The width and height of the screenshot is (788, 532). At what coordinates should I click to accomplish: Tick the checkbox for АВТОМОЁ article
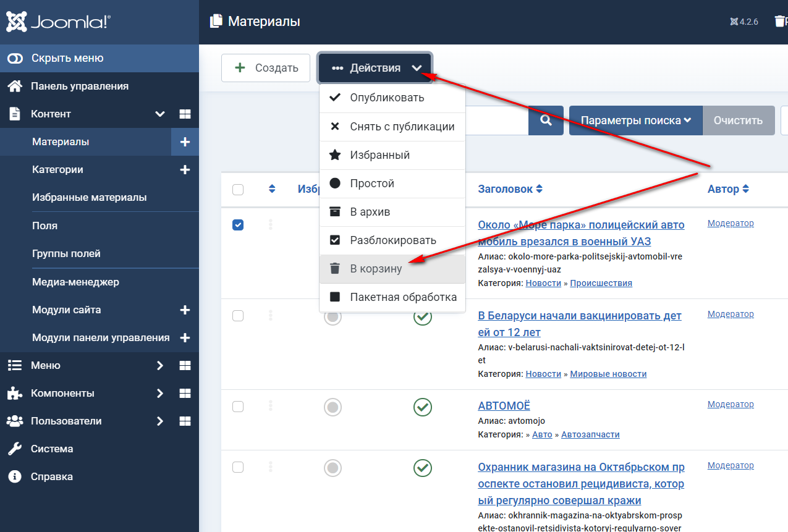coord(238,407)
